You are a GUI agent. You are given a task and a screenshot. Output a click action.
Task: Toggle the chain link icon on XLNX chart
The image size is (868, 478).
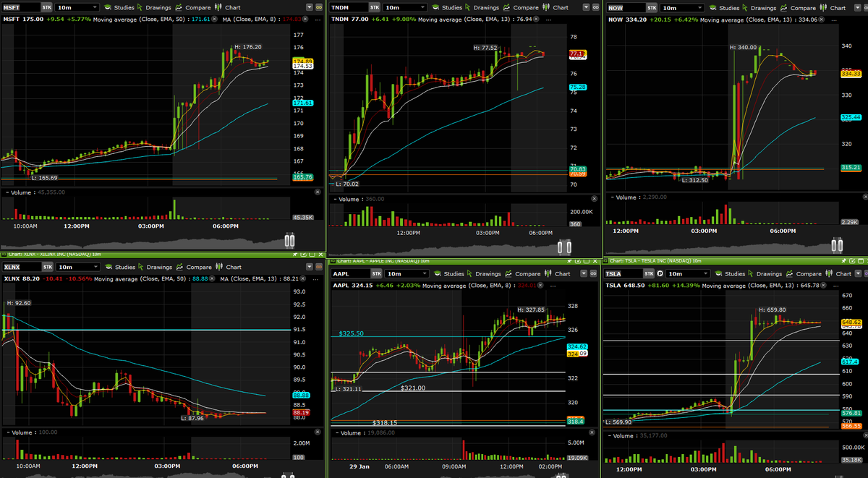click(318, 267)
